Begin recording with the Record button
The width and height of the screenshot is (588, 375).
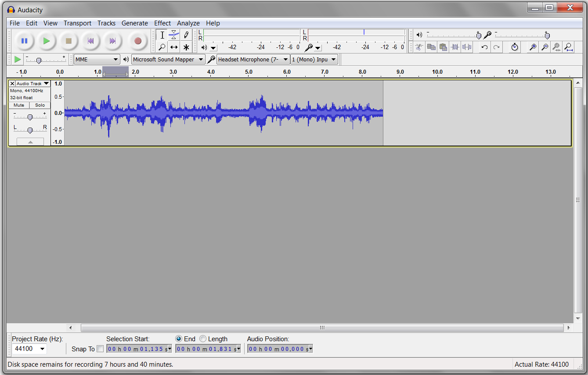(138, 41)
